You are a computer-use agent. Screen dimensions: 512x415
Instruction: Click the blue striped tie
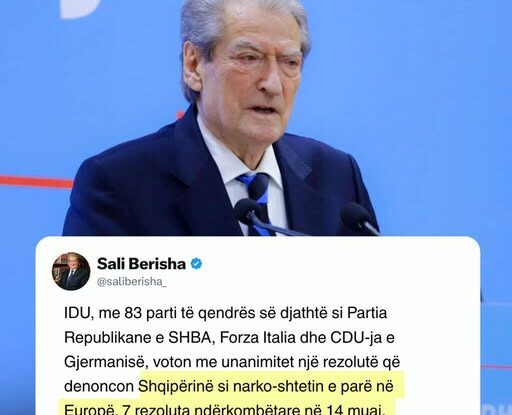tap(257, 200)
